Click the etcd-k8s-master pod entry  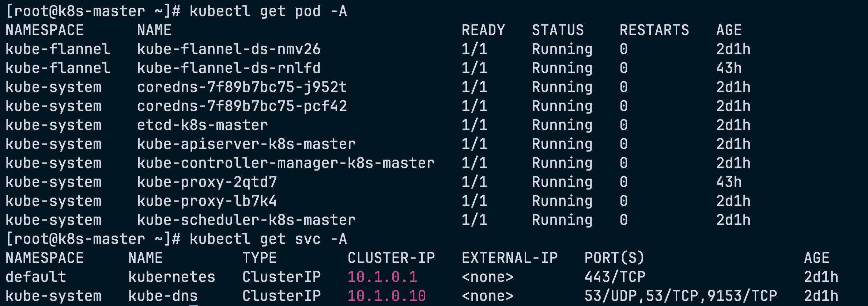coord(203,125)
